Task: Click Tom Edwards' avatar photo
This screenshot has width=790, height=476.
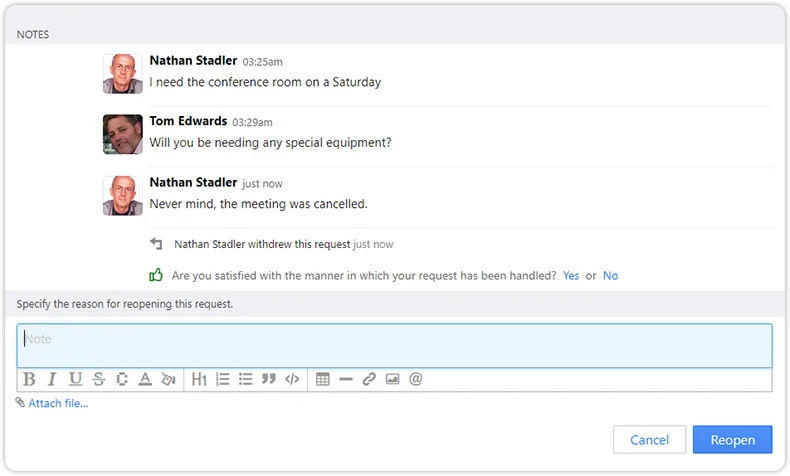Action: [x=123, y=134]
